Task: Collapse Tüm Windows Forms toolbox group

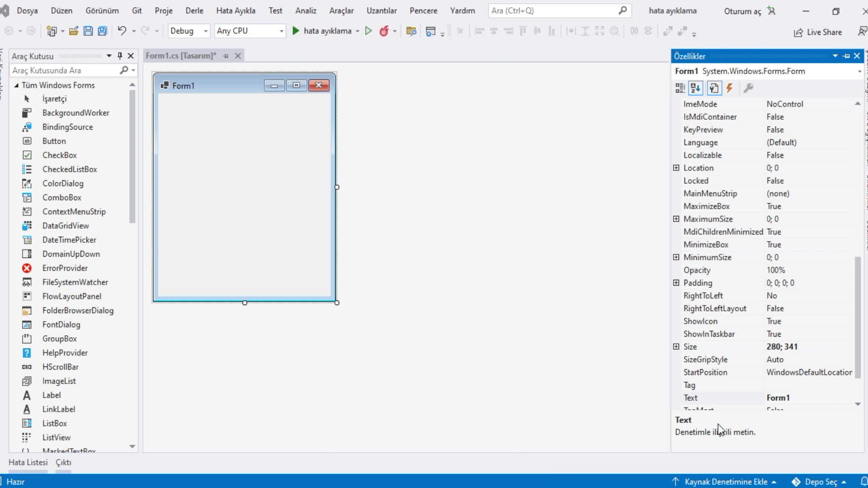Action: tap(17, 85)
